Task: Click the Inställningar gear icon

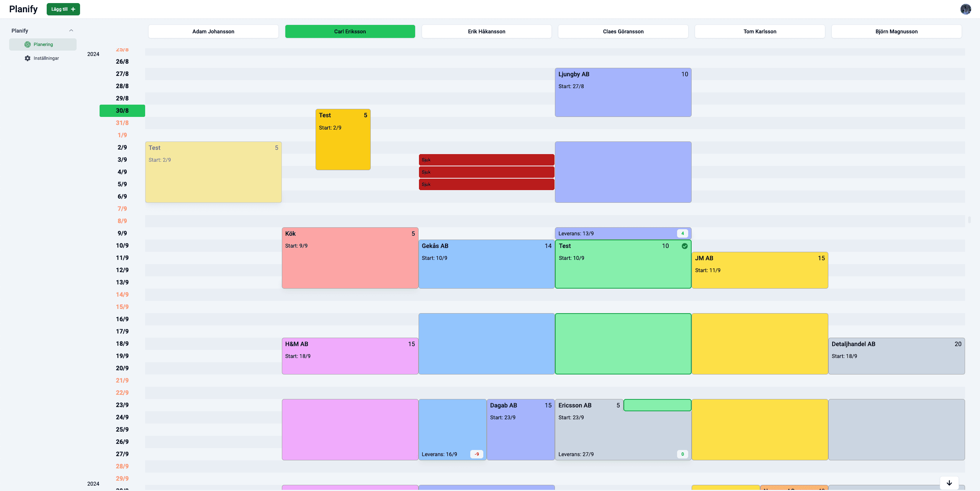Action: coord(28,58)
